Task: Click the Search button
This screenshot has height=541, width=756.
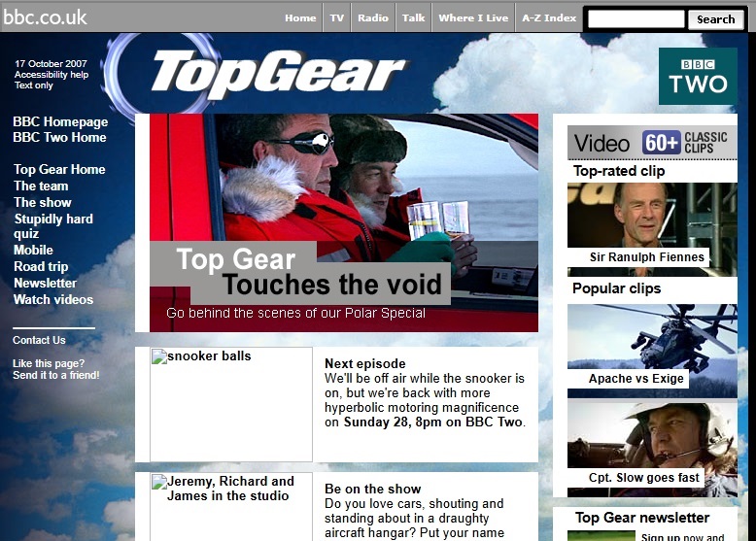Action: (x=715, y=18)
